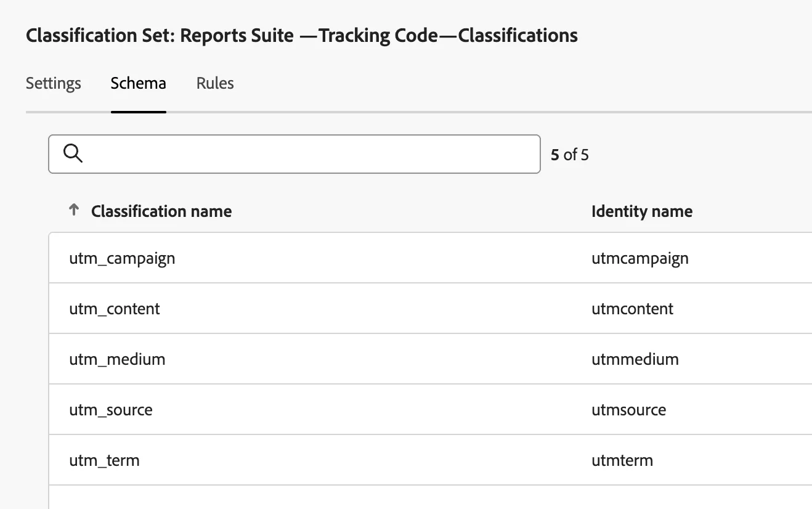Image resolution: width=812 pixels, height=509 pixels.
Task: Switch to the Settings tab
Action: (53, 83)
